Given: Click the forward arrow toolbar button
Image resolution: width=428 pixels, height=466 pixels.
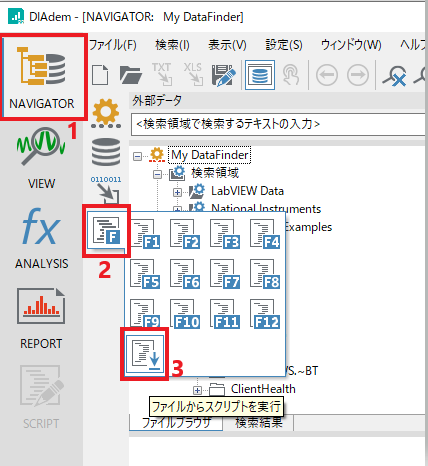Looking at the screenshot, I should 358,75.
